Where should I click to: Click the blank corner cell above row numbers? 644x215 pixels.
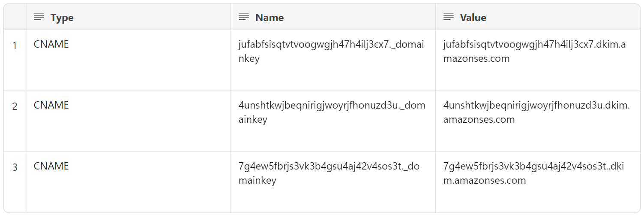[x=15, y=17]
